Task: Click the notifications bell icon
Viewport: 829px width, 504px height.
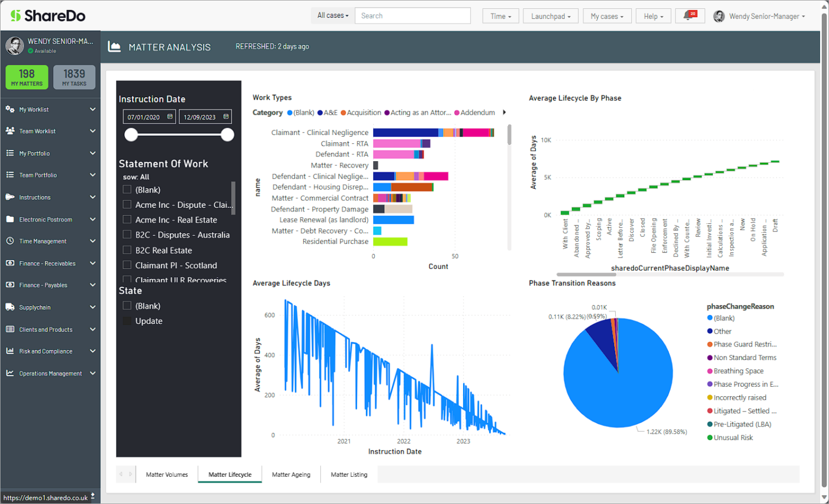Action: coord(689,16)
